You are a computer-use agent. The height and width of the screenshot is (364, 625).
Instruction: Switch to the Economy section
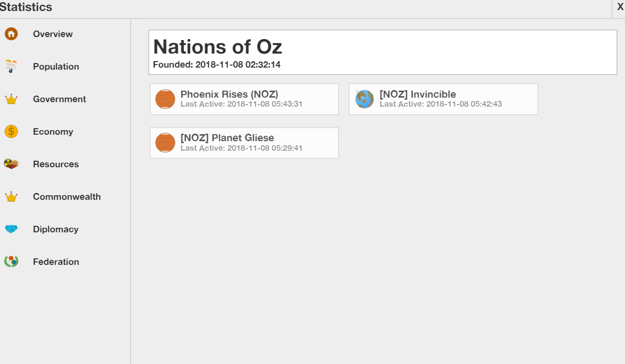[53, 132]
